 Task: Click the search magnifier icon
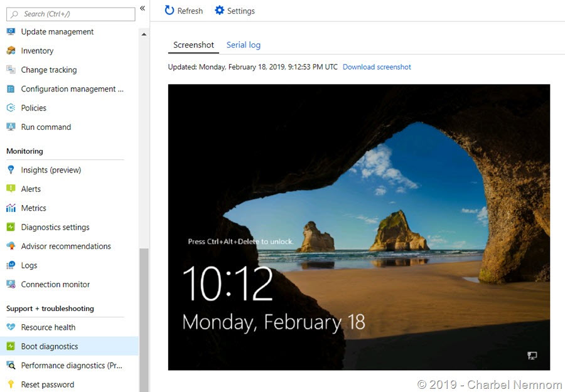click(14, 14)
